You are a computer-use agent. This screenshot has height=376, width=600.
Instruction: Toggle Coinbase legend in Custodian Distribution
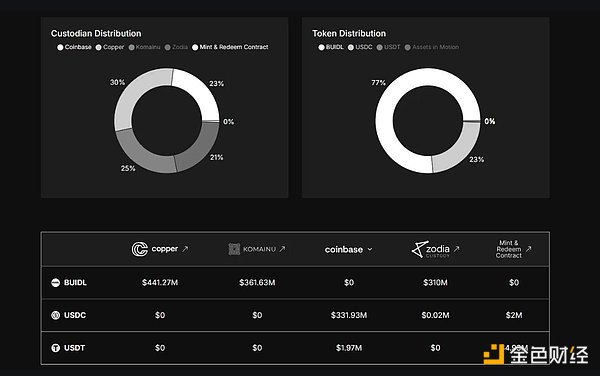[74, 47]
